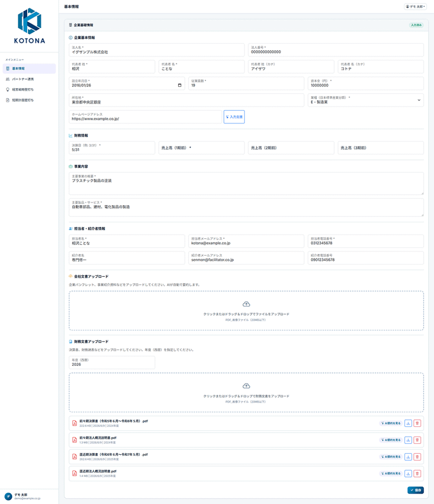Click the 紹介者電話番号 field
Viewport: 434px width, 504px height.
coord(366,258)
